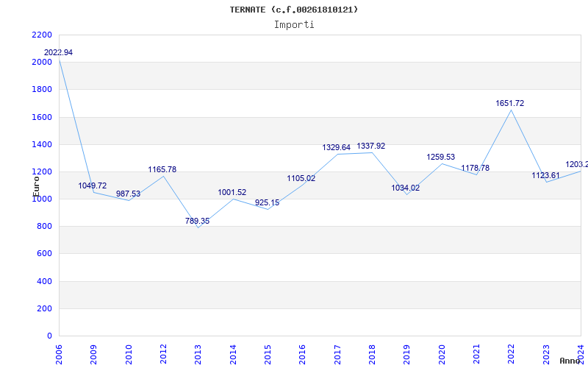588x368 pixels.
Task: Select data label 1165.78
Action: pos(162,170)
